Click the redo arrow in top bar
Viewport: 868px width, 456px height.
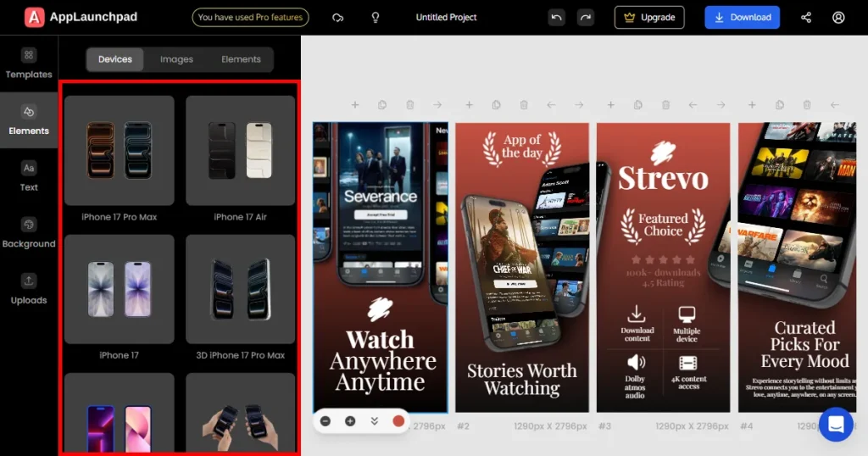coord(585,17)
